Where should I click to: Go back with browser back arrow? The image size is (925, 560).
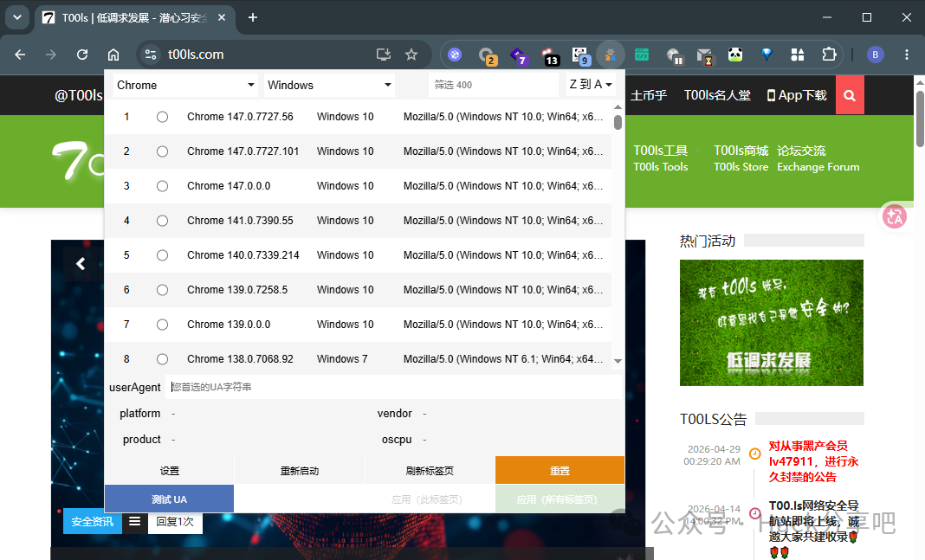[20, 55]
